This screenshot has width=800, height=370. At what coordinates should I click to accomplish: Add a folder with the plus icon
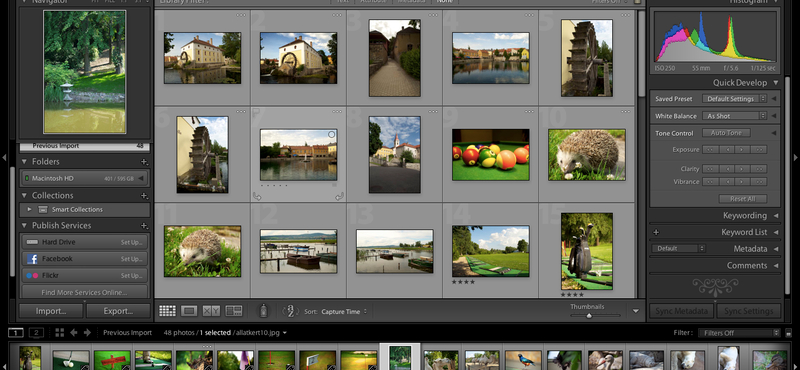point(144,162)
